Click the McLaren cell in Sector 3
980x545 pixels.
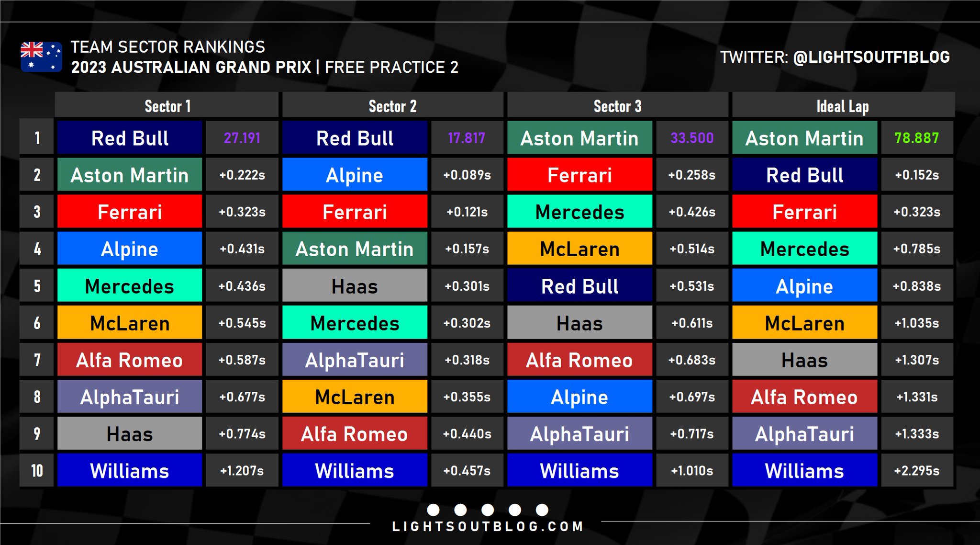coord(579,249)
